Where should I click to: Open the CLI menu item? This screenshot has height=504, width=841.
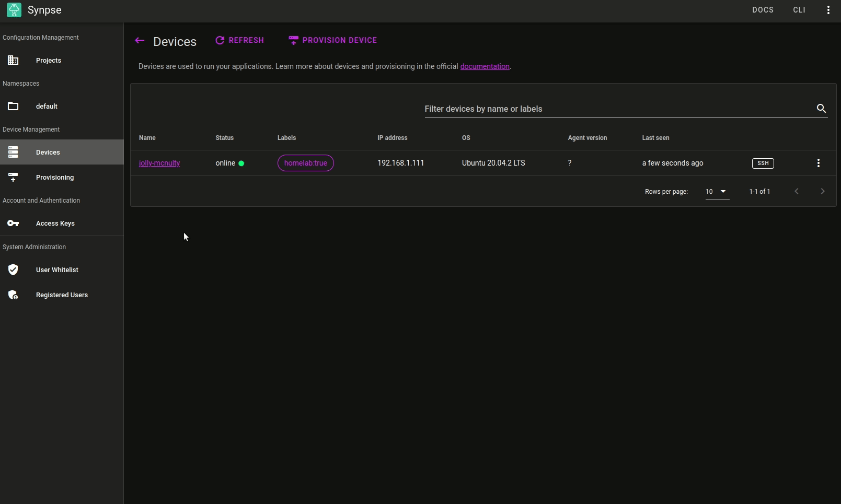(799, 10)
